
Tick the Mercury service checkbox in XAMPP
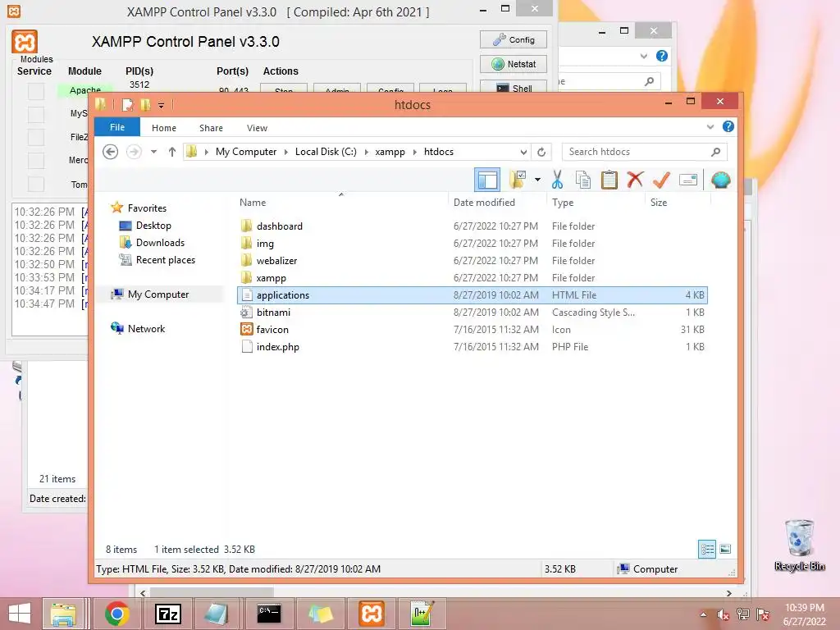coord(36,160)
